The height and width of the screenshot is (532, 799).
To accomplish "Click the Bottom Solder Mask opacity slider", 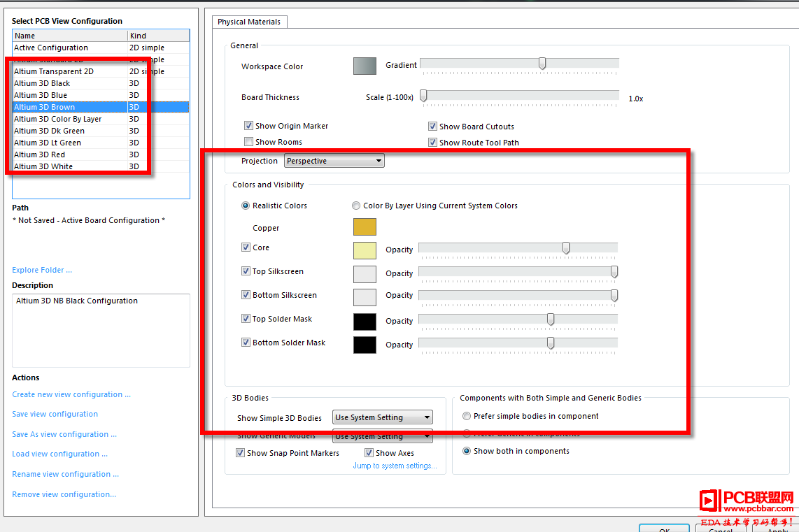I will 518,344.
